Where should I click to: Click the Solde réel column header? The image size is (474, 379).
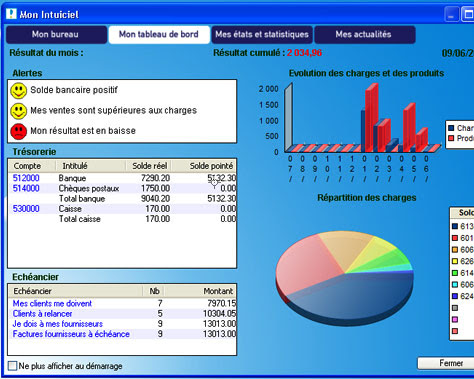(x=148, y=166)
